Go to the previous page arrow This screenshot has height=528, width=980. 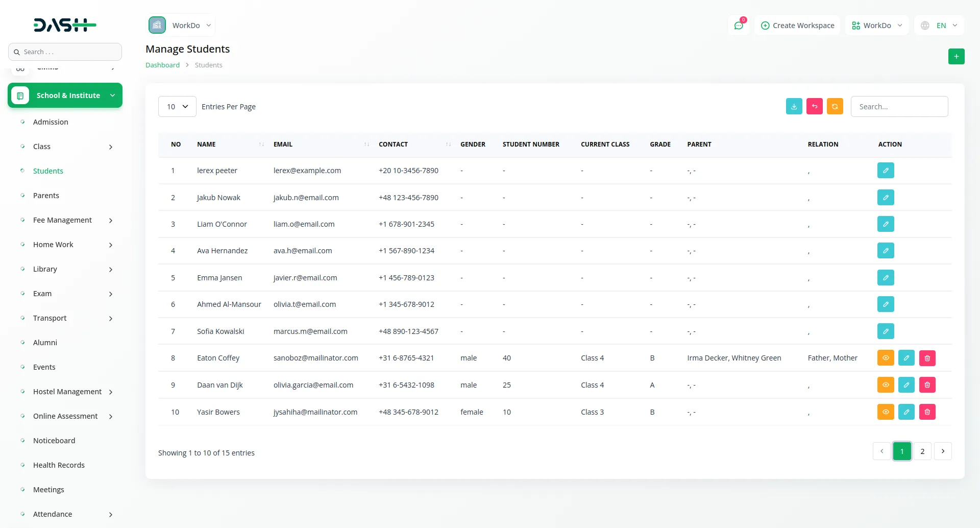[x=881, y=451]
